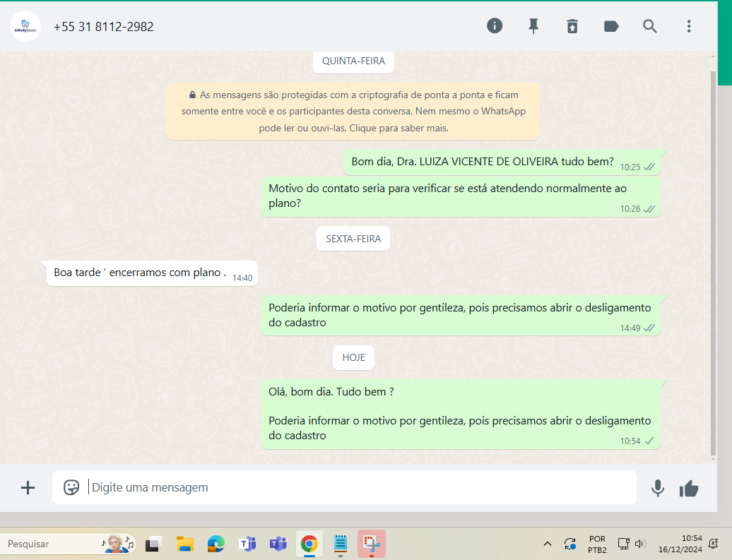Start voice recording with microphone icon
Viewport: 732px width, 560px height.
click(x=658, y=488)
